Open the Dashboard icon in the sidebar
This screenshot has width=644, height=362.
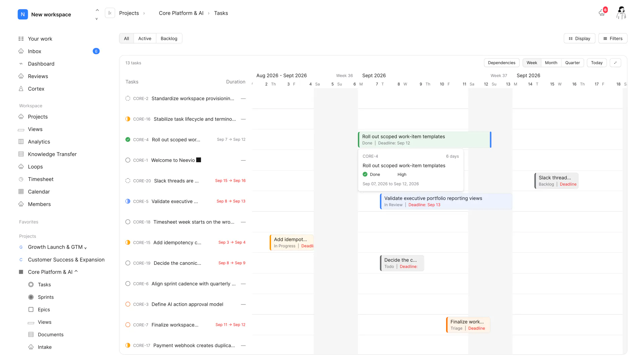21,64
